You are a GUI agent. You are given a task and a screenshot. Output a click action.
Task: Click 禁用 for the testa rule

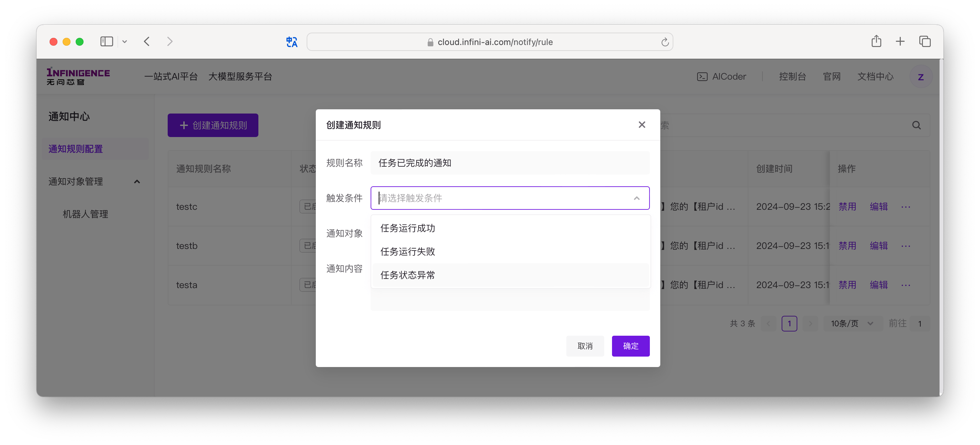(847, 285)
